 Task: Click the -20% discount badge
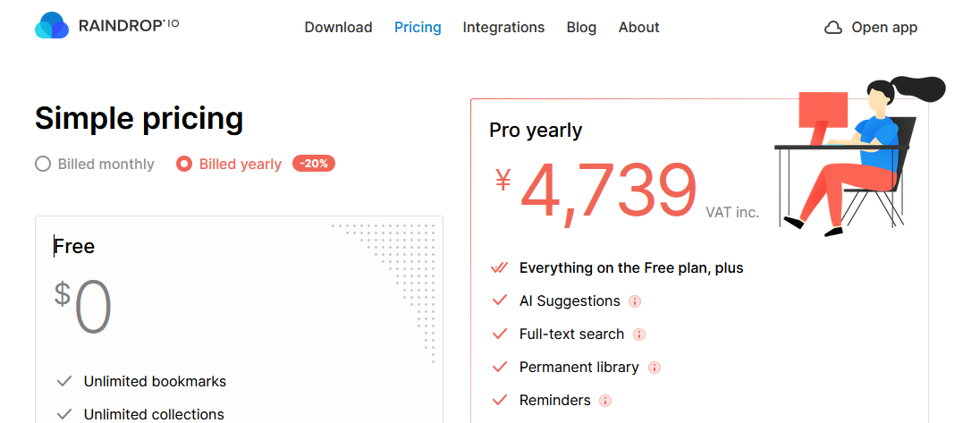click(313, 164)
